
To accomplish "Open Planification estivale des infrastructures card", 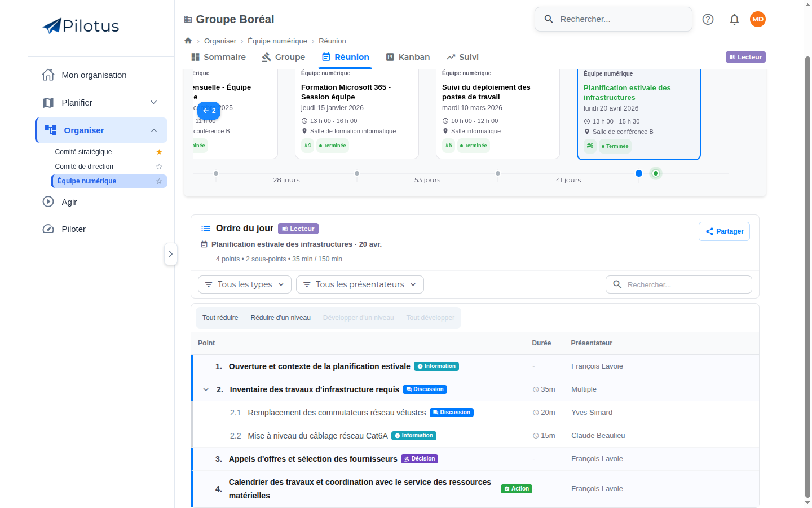I will pos(639,115).
